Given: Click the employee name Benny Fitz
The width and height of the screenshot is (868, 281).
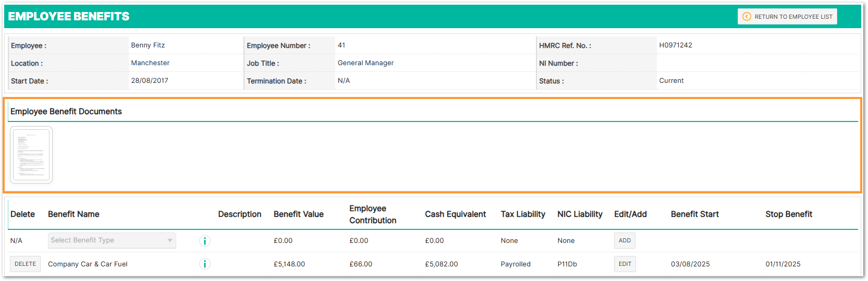Looking at the screenshot, I should coord(148,45).
